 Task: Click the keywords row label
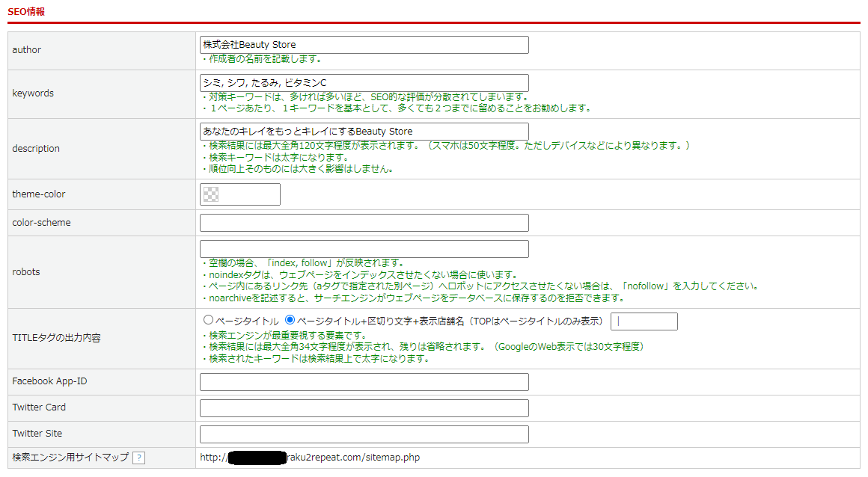coord(33,93)
